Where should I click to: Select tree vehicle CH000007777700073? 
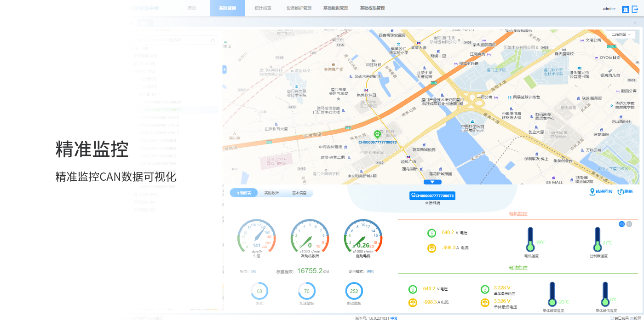pos(164,110)
